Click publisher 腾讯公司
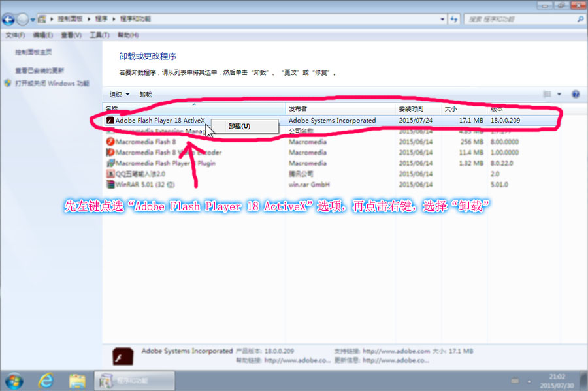This screenshot has height=391, width=588. pos(301,174)
